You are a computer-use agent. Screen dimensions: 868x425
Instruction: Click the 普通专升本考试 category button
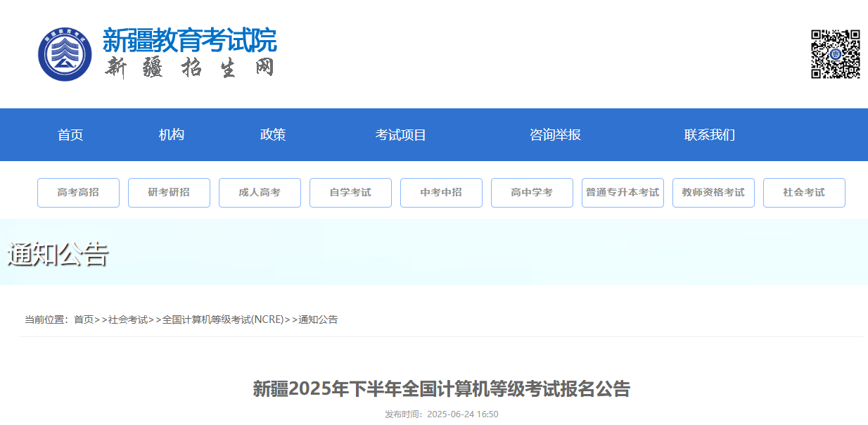click(x=623, y=193)
